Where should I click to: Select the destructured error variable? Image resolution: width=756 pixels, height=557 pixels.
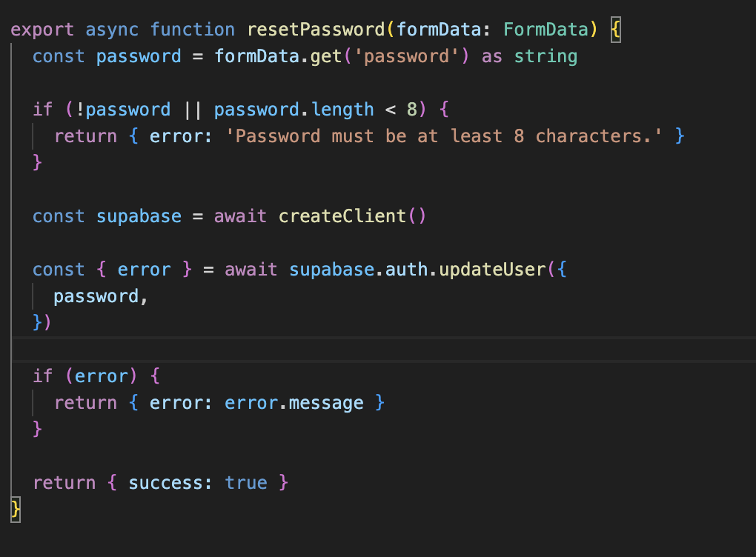pos(144,269)
